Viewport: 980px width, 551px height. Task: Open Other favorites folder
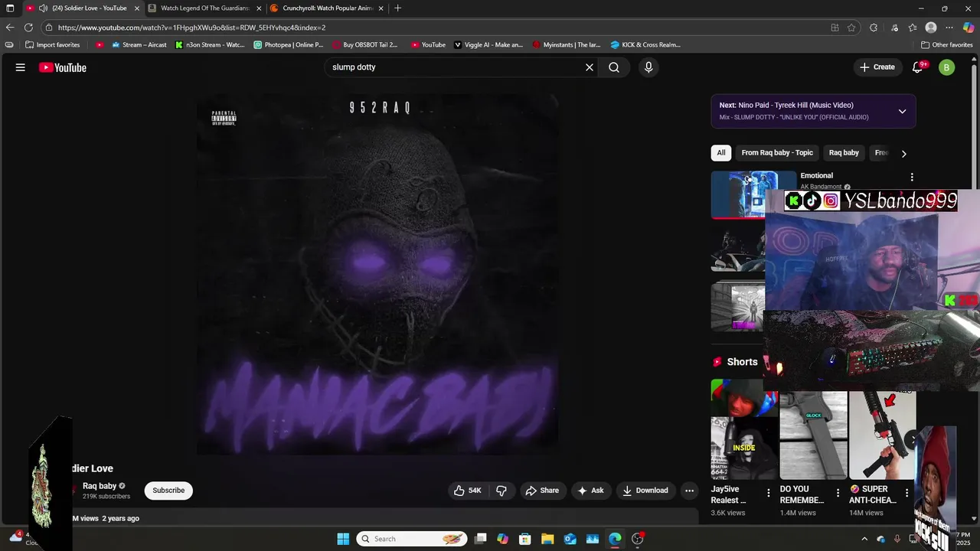946,45
